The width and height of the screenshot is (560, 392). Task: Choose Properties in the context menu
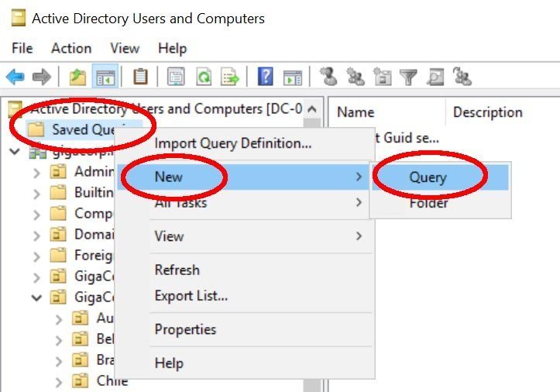pyautogui.click(x=245, y=329)
